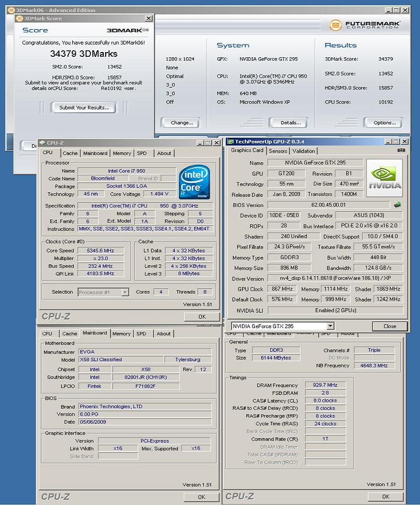Take a GPU-Z screenshot with camera icon
Screen dimensions: 420x505
tap(401, 150)
